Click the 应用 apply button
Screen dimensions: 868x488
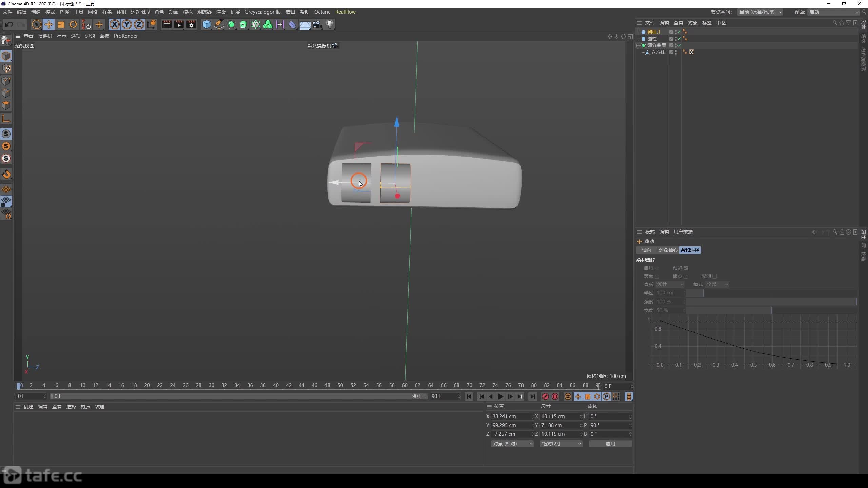point(610,444)
